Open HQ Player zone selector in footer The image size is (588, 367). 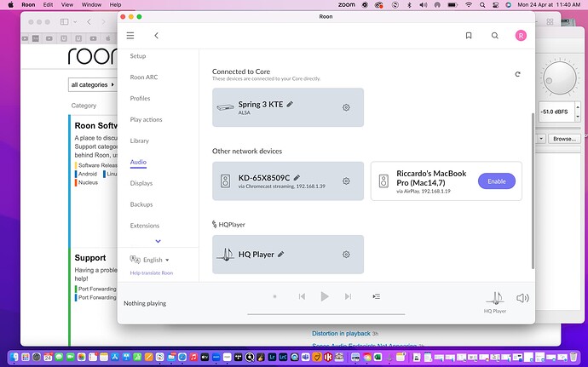495,301
